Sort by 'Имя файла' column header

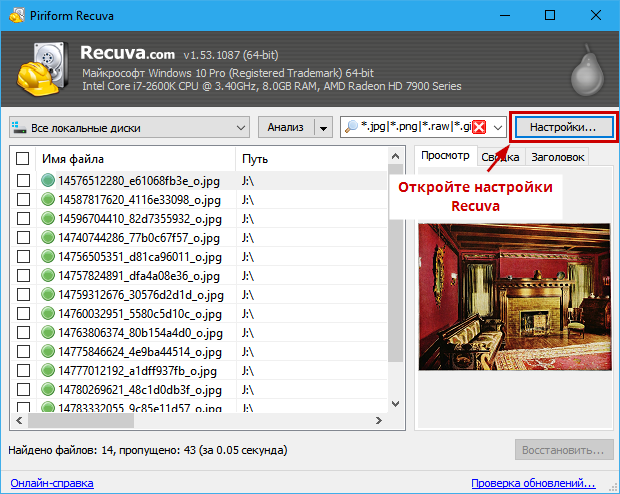136,159
